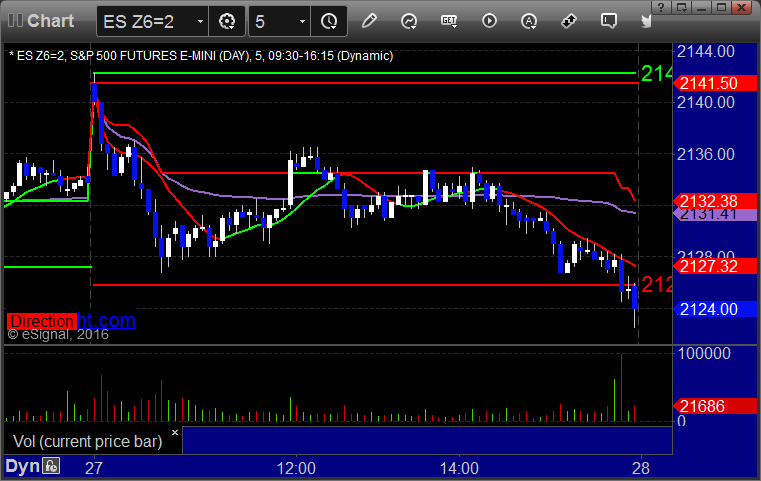Toggle the Dyn scaling button
761x481 pixels.
coord(22,466)
